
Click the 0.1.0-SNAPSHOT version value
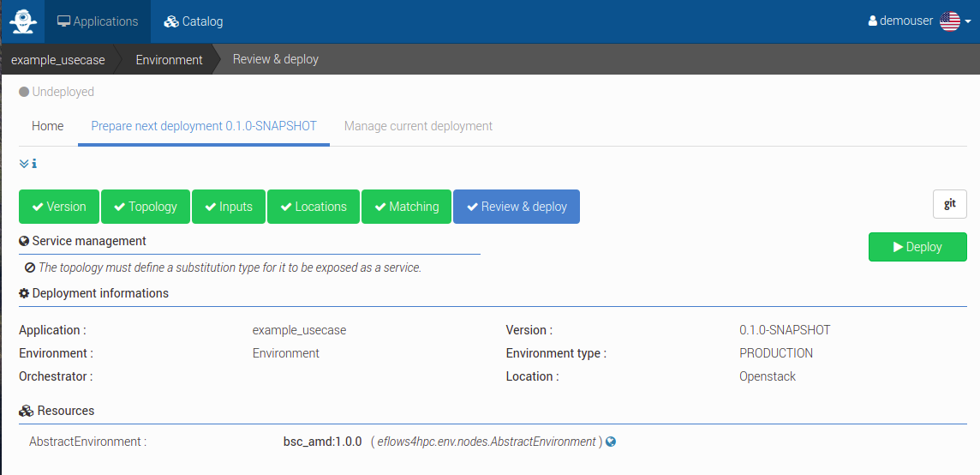[x=785, y=330]
